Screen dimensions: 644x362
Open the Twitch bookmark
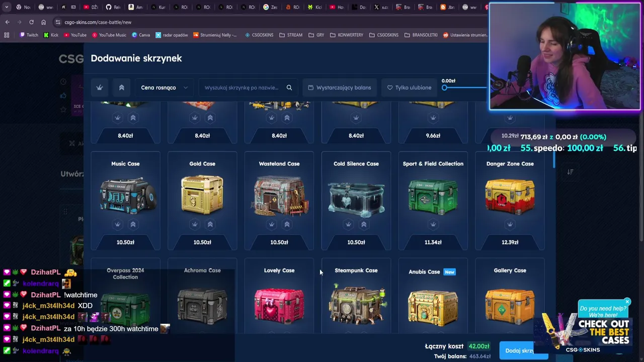(29, 35)
